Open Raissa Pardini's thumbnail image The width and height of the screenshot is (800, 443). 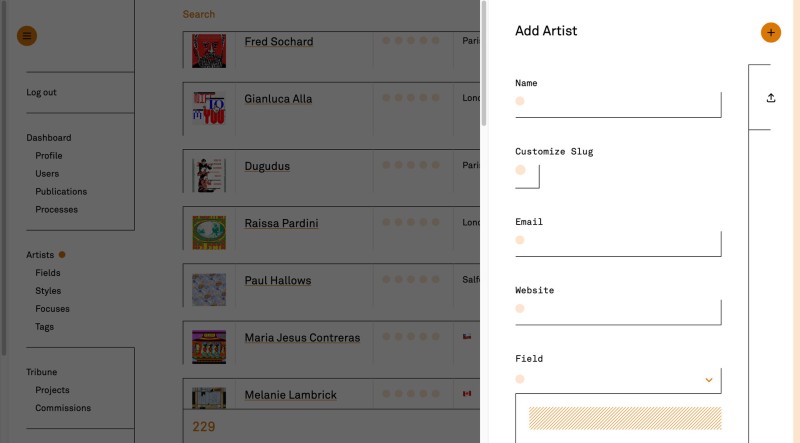pyautogui.click(x=209, y=232)
